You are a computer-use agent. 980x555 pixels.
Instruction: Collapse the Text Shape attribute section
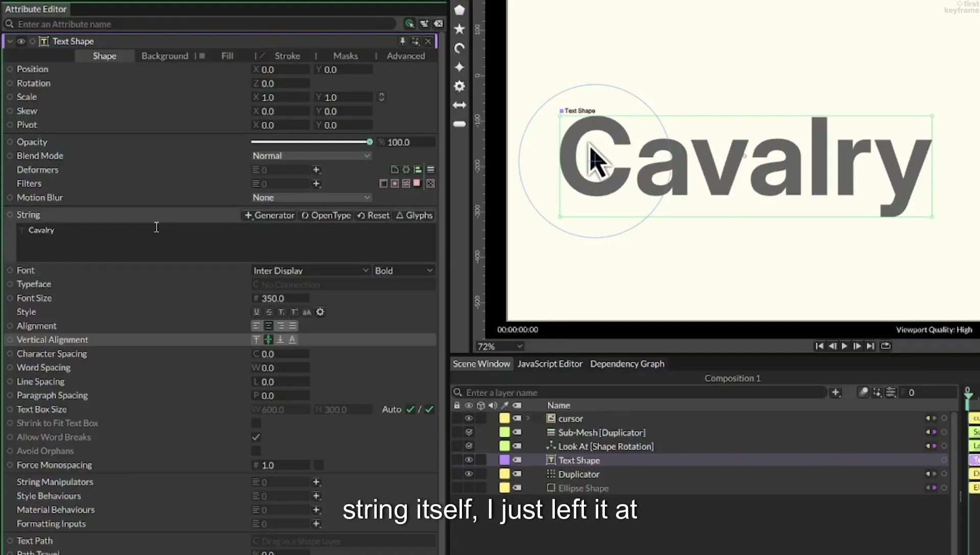(x=10, y=41)
